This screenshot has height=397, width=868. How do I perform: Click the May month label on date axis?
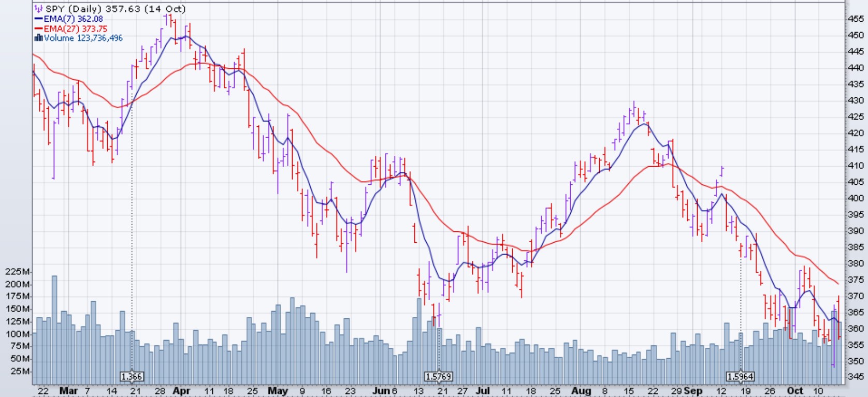pos(278,391)
